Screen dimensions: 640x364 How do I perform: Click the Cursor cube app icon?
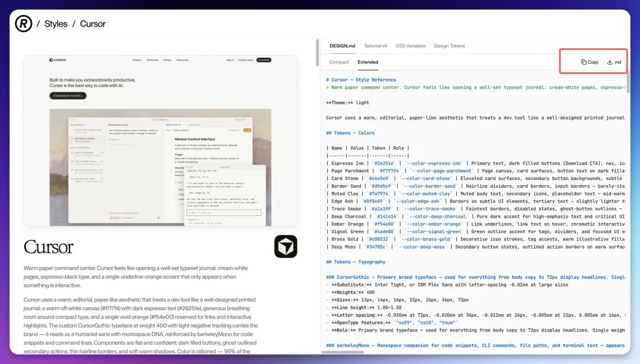[286, 246]
